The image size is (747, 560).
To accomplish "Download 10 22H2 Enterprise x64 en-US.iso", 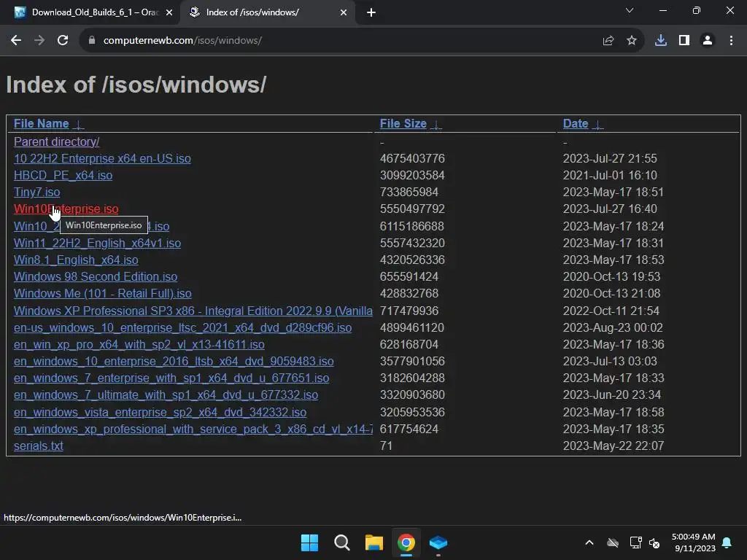I will 102,158.
